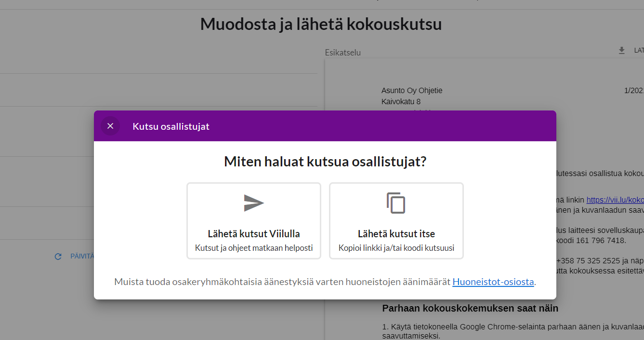
Task: Click the Kopioi linkki ja/tai koodi kutsuusi subtitle
Action: pyautogui.click(x=396, y=248)
